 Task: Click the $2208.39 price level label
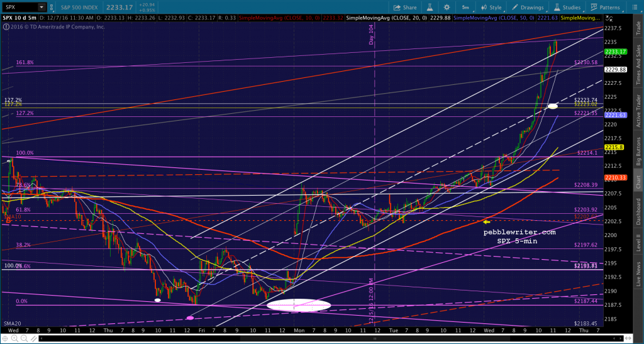click(586, 185)
